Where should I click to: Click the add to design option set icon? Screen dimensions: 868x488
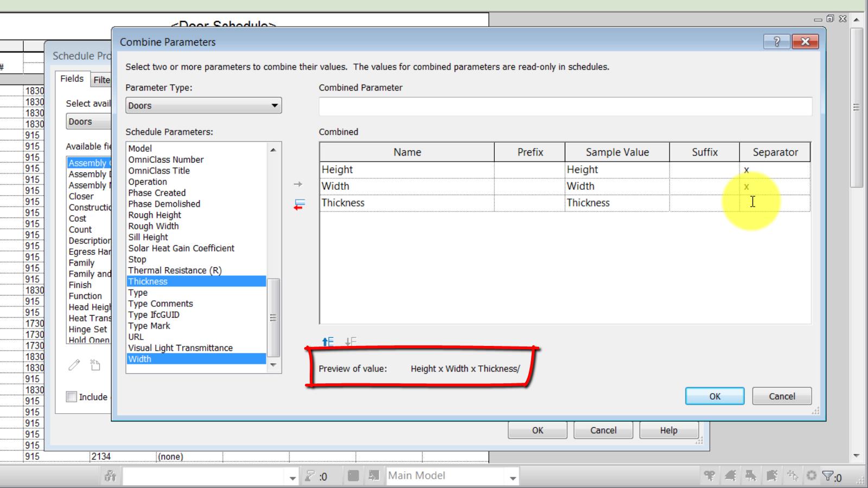pos(374,476)
